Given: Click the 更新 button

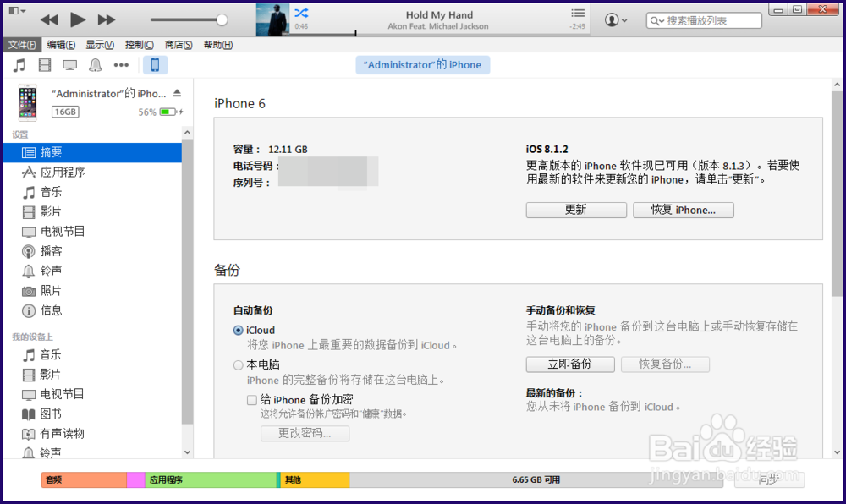Looking at the screenshot, I should 576,211.
